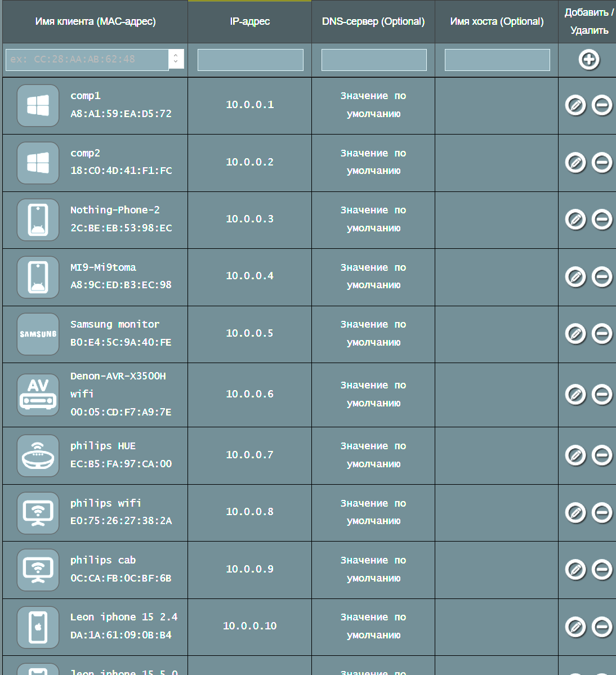
Task: Remove the comp1 entry
Action: [602, 105]
